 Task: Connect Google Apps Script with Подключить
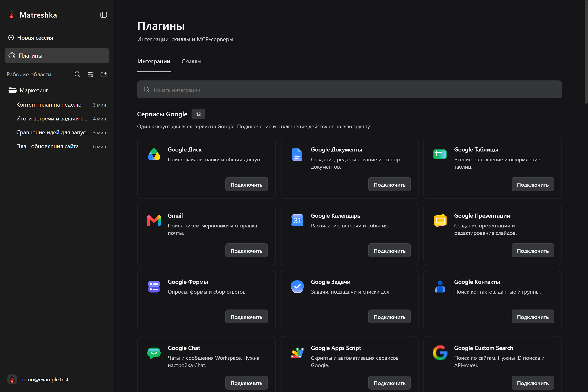pyautogui.click(x=389, y=382)
